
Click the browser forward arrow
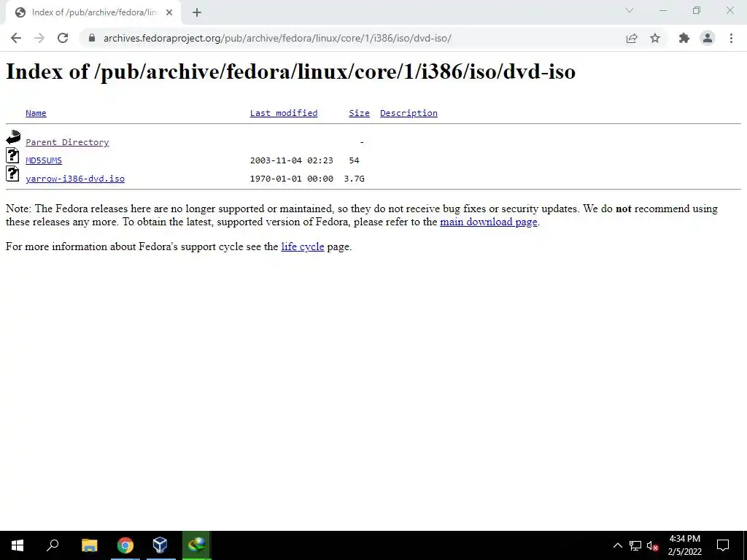point(39,38)
